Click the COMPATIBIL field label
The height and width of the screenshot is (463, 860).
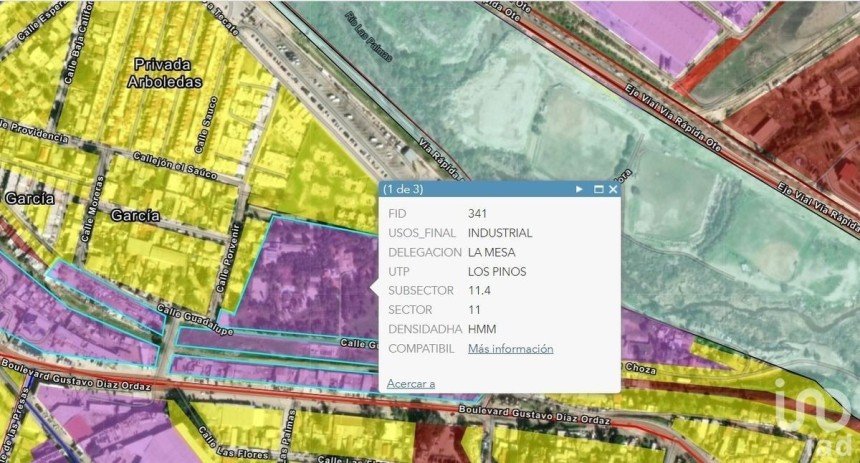(421, 349)
